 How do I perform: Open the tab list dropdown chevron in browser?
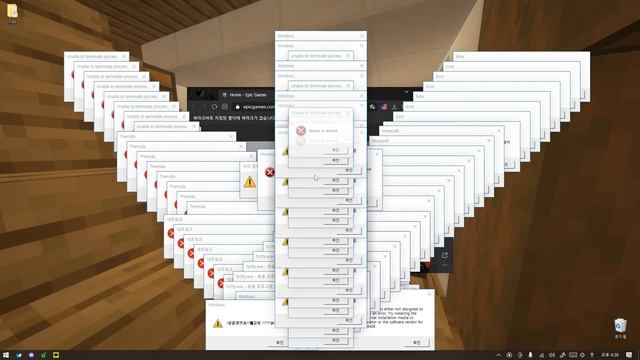coord(406,92)
